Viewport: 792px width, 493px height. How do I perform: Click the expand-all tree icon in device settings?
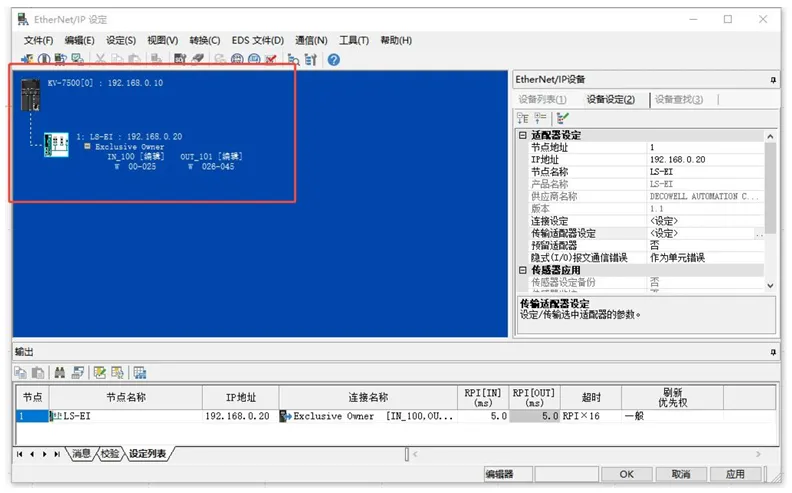tap(525, 118)
